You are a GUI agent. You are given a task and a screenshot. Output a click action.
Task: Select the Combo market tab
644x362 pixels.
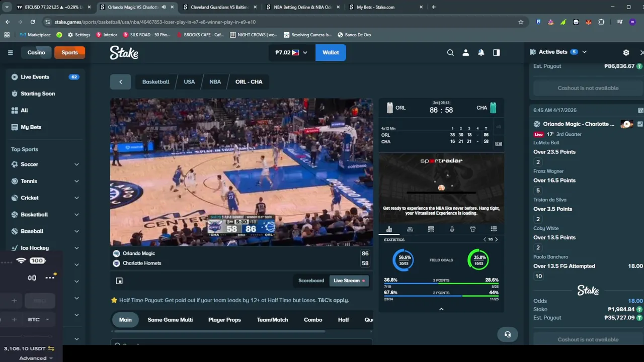313,320
